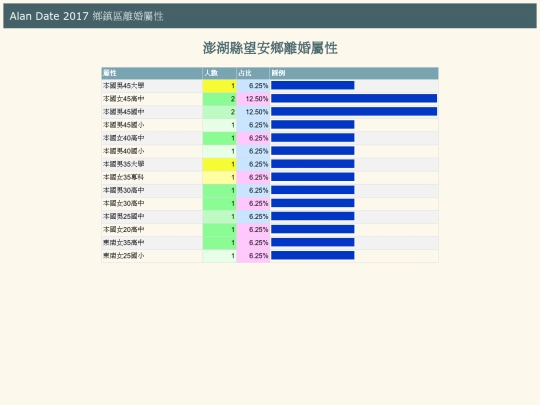Select the row label 本國女40高中

click(x=123, y=138)
